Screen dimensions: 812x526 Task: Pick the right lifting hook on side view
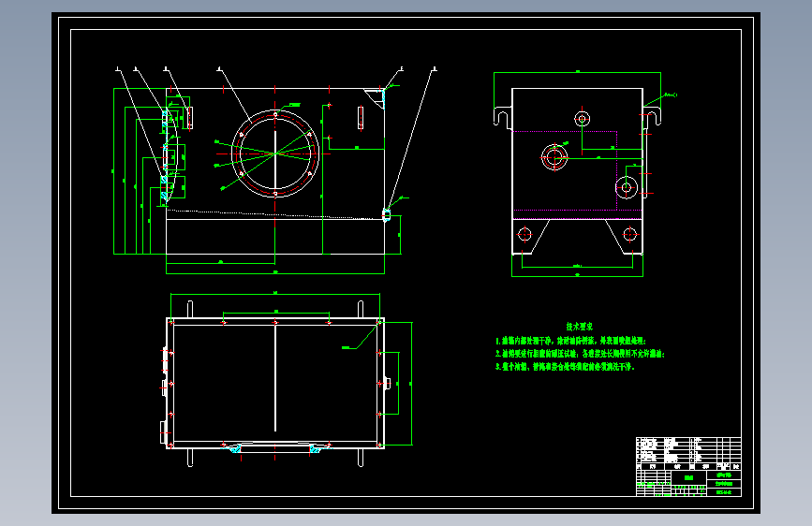652,116
